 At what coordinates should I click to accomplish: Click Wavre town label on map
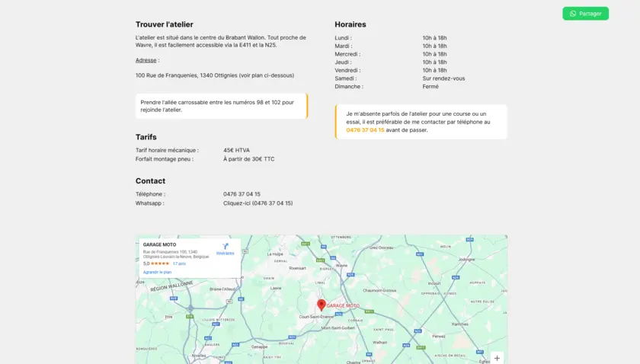[x=341, y=266]
